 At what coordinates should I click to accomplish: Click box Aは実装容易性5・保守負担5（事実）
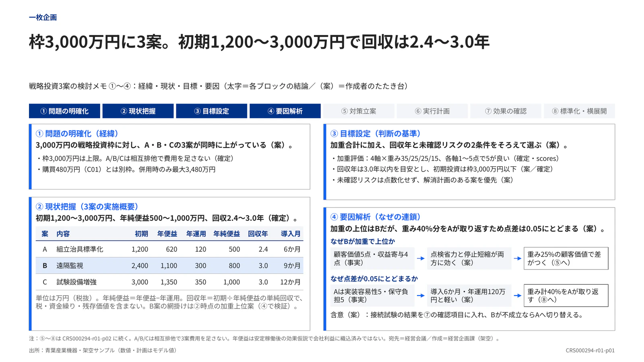(372, 296)
